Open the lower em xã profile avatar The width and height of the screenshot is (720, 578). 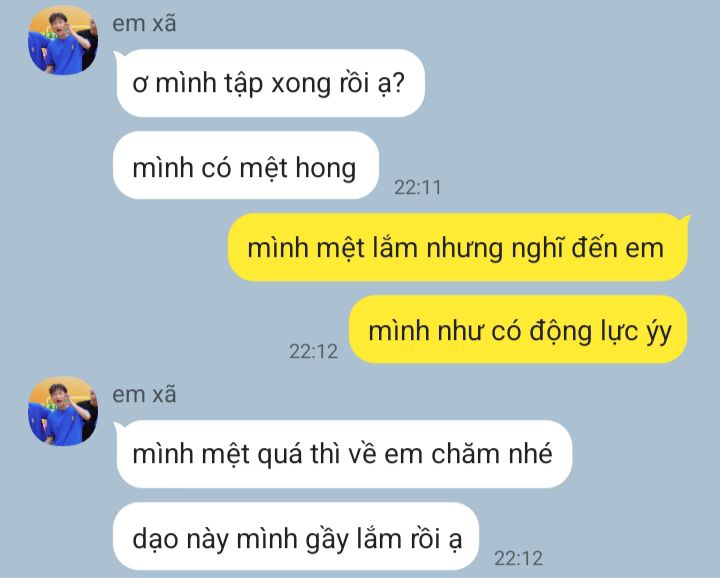tap(63, 411)
